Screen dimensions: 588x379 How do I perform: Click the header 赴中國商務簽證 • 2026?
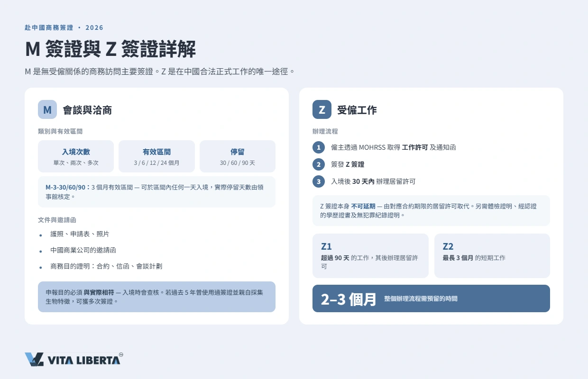point(64,27)
